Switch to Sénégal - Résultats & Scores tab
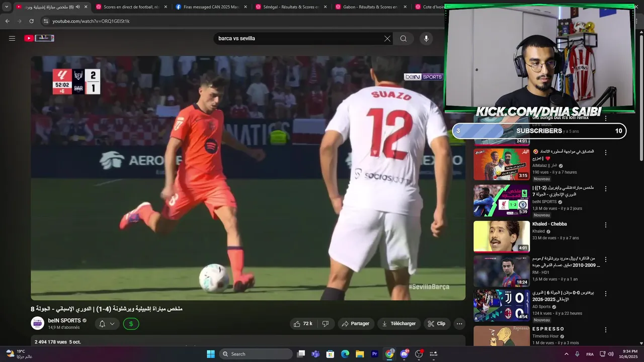The width and height of the screenshot is (644, 362). (290, 7)
